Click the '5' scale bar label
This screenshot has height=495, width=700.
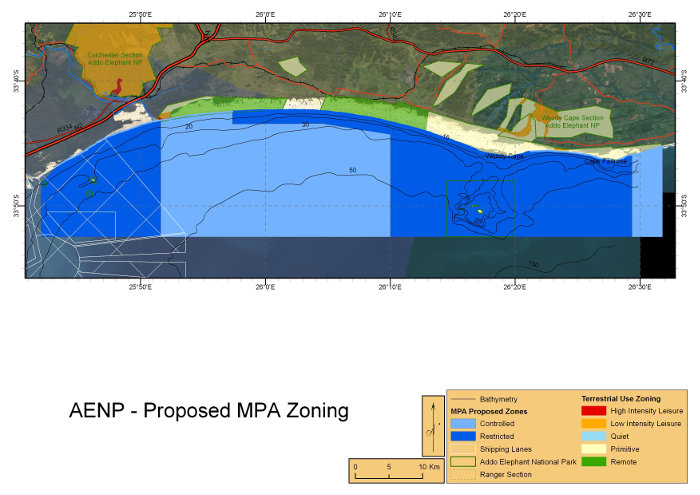click(389, 467)
